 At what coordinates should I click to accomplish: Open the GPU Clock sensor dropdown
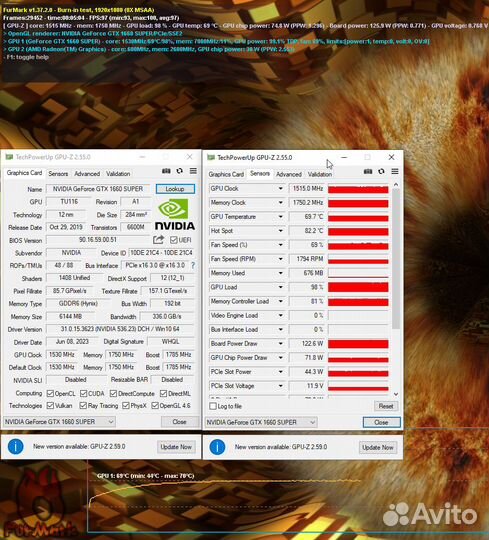281,189
